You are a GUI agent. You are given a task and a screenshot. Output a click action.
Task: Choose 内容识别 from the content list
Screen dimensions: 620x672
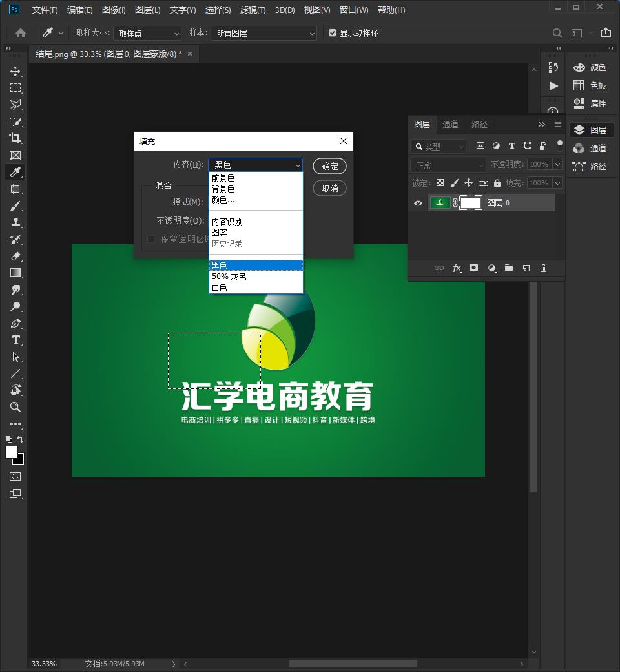pos(256,222)
